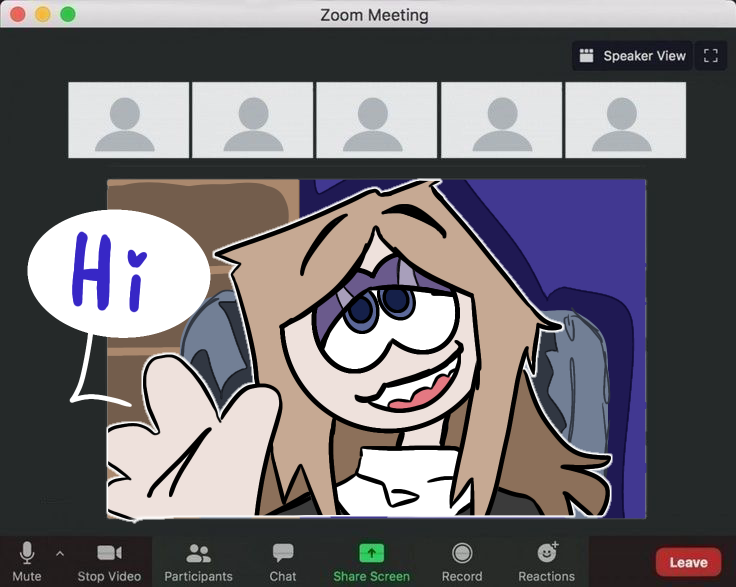The width and height of the screenshot is (736, 587).
Task: Click the main speaker video with cartoon character
Action: 400,350
